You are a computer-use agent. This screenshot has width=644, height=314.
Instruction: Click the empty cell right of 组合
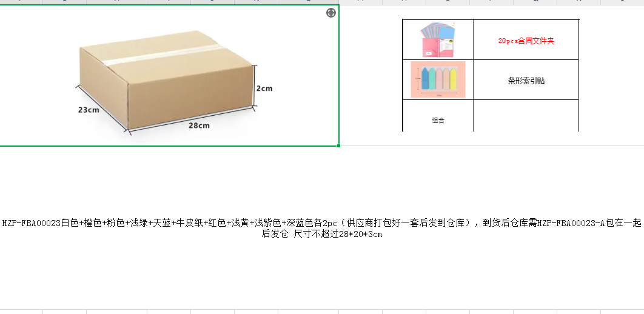[526, 116]
